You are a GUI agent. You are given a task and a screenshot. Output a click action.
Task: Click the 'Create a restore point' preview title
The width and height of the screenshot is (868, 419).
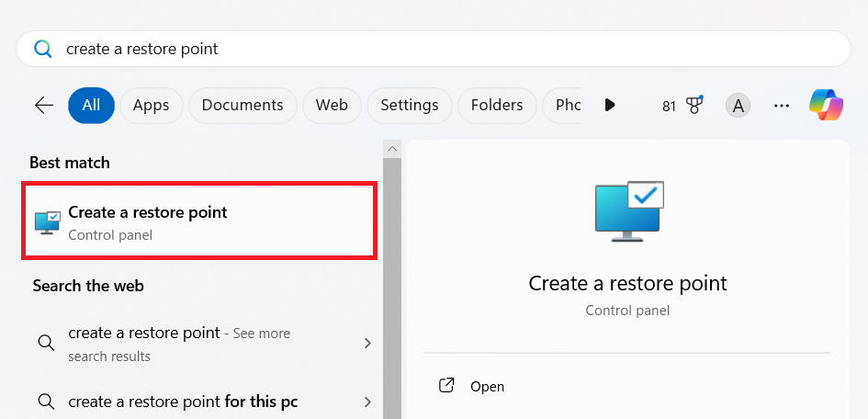(x=627, y=283)
